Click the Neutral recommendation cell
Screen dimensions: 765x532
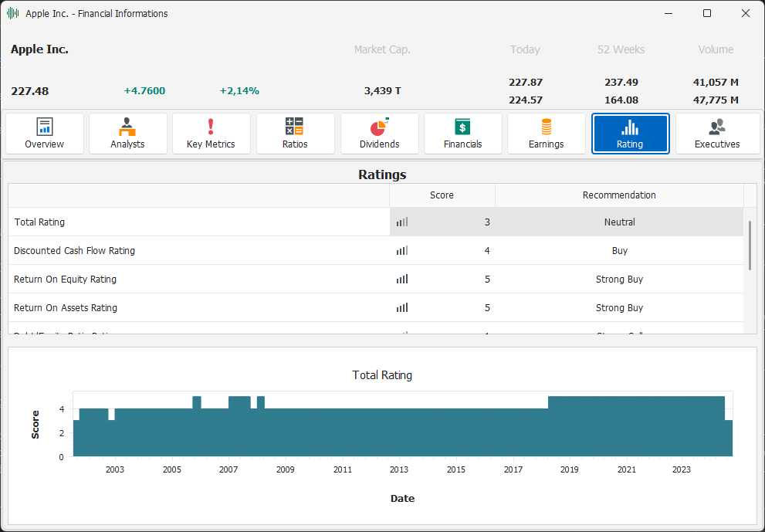point(620,222)
